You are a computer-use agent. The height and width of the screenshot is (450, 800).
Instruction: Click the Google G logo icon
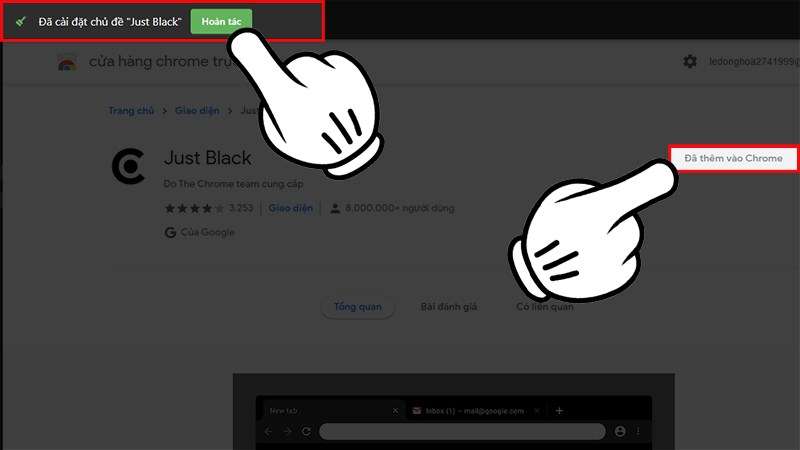coord(170,233)
